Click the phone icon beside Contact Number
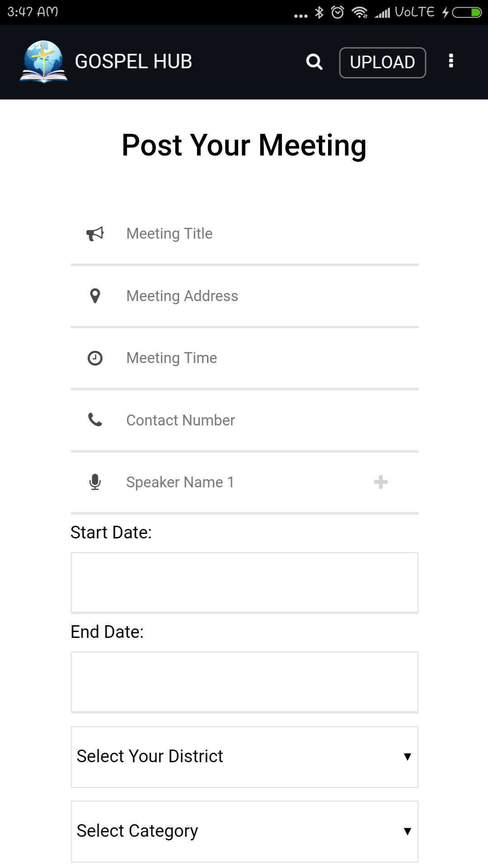The height and width of the screenshot is (868, 488). click(x=95, y=420)
